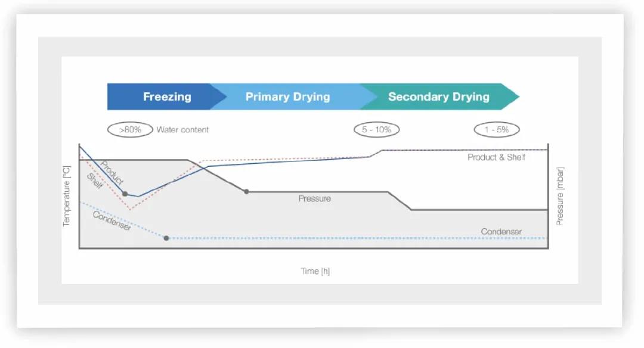Image resolution: width=644 pixels, height=348 pixels.
Task: Click the Time [h] axis label
Action: click(x=315, y=271)
